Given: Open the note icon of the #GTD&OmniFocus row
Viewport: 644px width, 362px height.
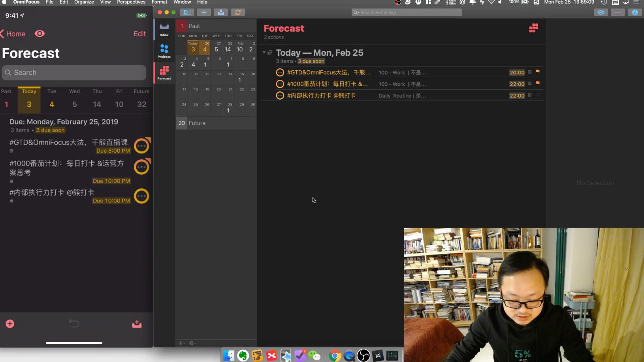Looking at the screenshot, I should tap(529, 72).
